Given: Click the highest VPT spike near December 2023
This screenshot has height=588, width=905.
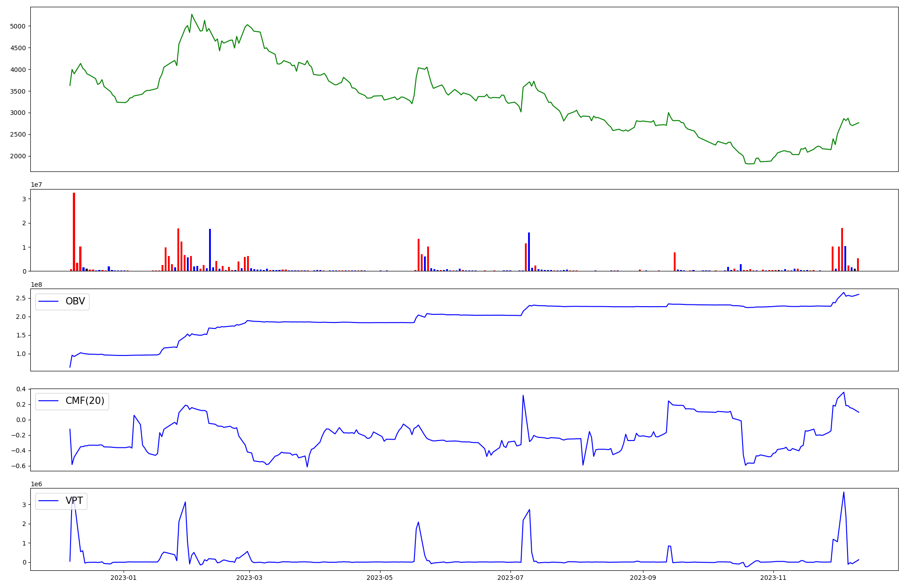Looking at the screenshot, I should click(843, 493).
